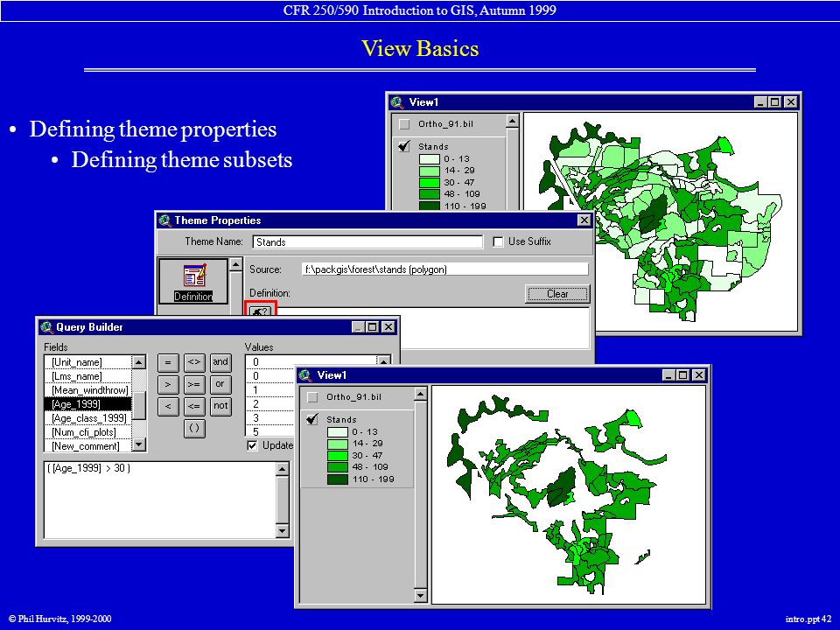Enable the Ortho_91.bil theme in upper View1
The image size is (840, 630).
pos(404,124)
